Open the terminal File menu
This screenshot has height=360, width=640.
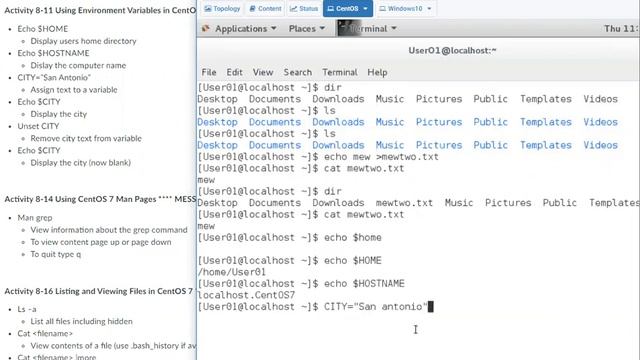point(209,72)
